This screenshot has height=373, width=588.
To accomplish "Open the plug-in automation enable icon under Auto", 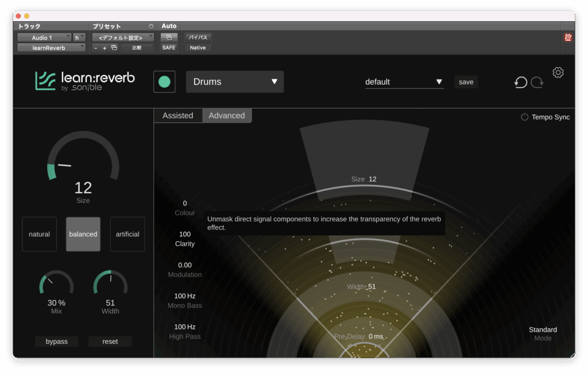I will pos(169,37).
